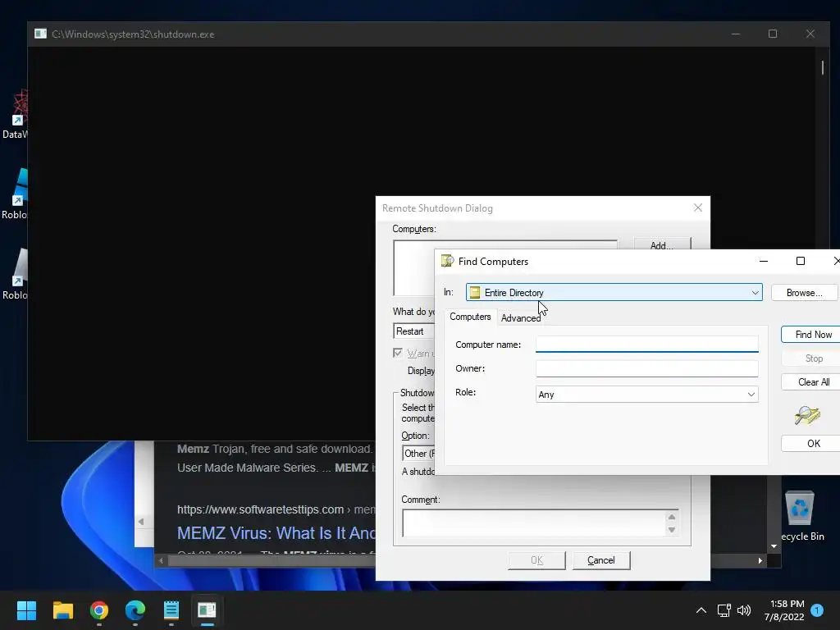
Task: Click the shutdown.exe console window icon
Action: [41, 34]
